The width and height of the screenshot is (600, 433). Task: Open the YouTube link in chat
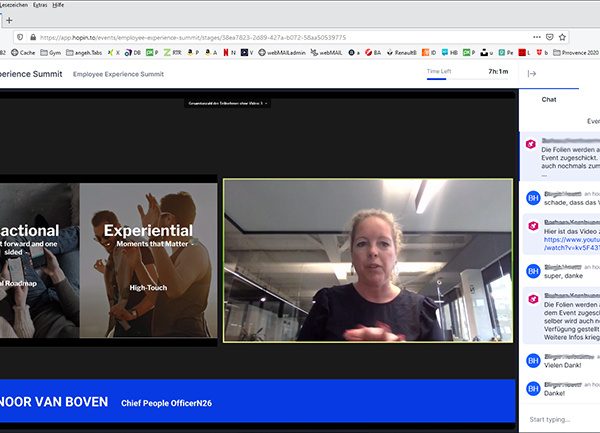572,244
